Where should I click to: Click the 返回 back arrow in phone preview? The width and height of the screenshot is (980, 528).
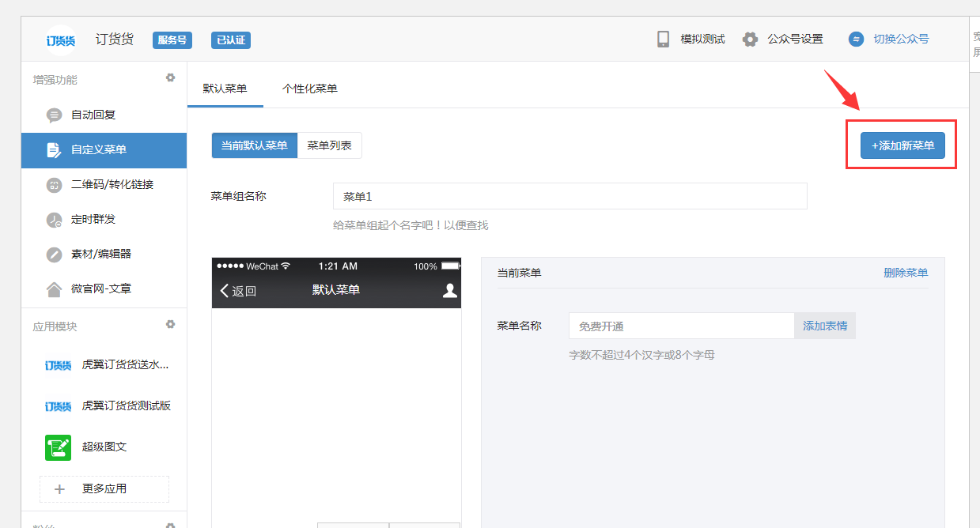pos(225,291)
